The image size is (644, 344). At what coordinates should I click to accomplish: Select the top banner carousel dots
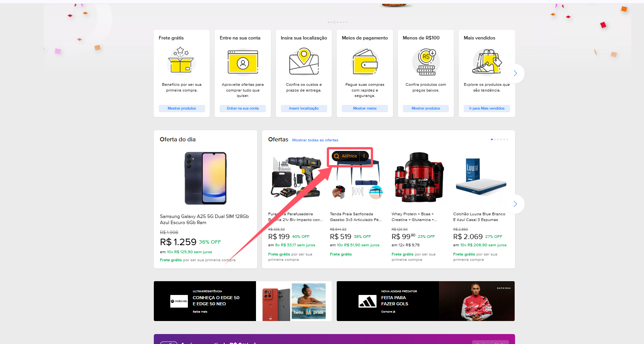click(x=337, y=22)
